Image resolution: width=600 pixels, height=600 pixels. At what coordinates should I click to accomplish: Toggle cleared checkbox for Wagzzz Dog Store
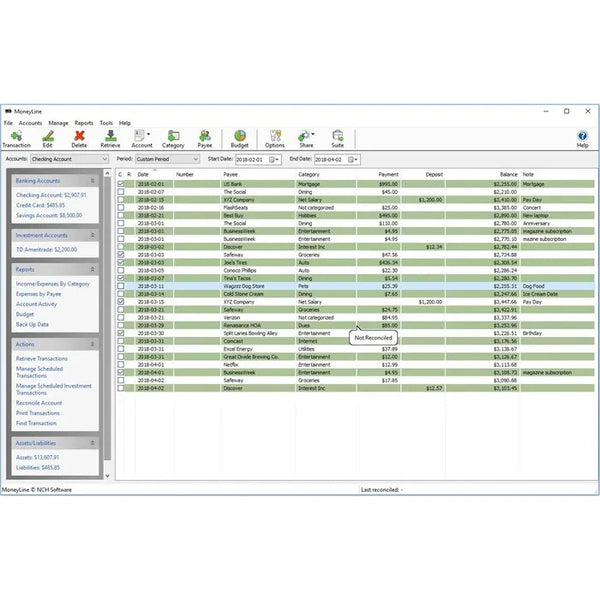point(121,286)
